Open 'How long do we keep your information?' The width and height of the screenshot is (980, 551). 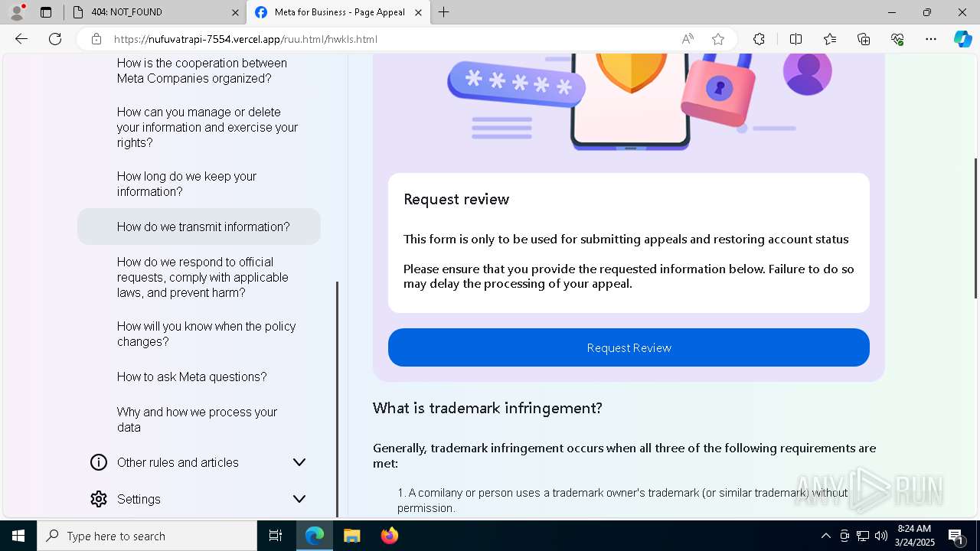point(187,184)
